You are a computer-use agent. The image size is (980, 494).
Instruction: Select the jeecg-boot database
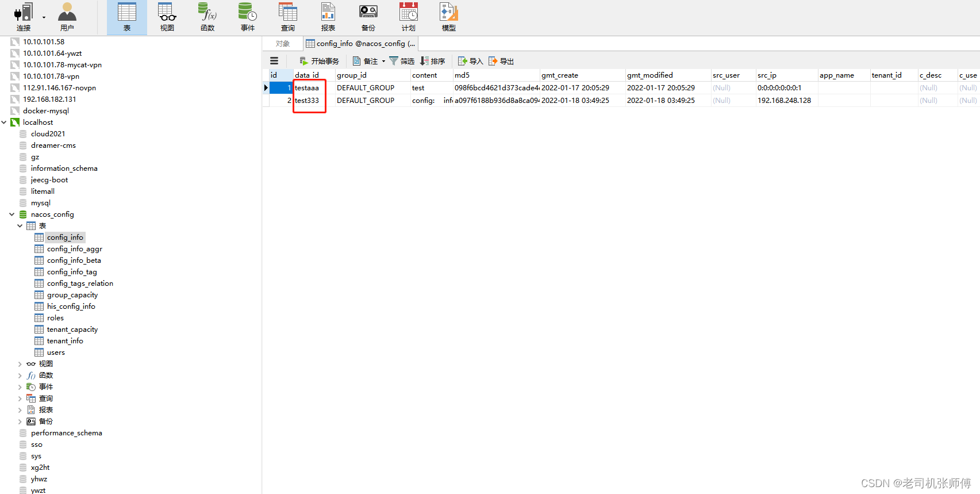(49, 179)
